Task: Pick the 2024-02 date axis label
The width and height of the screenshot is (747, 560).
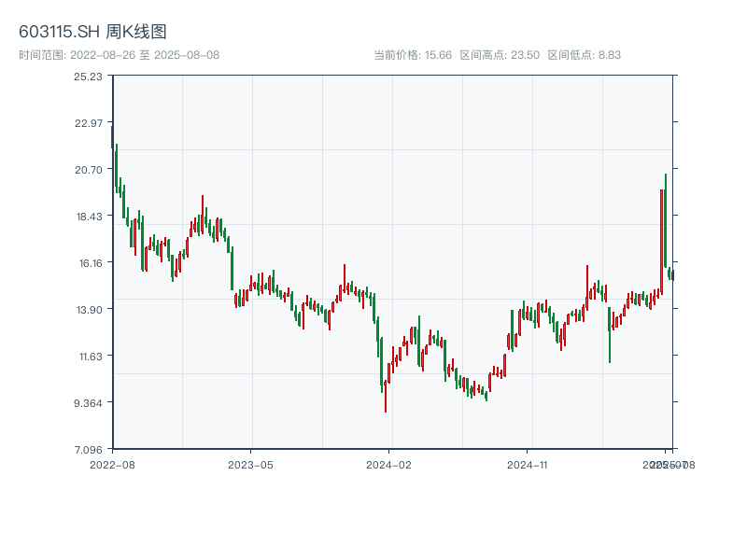Action: [389, 464]
